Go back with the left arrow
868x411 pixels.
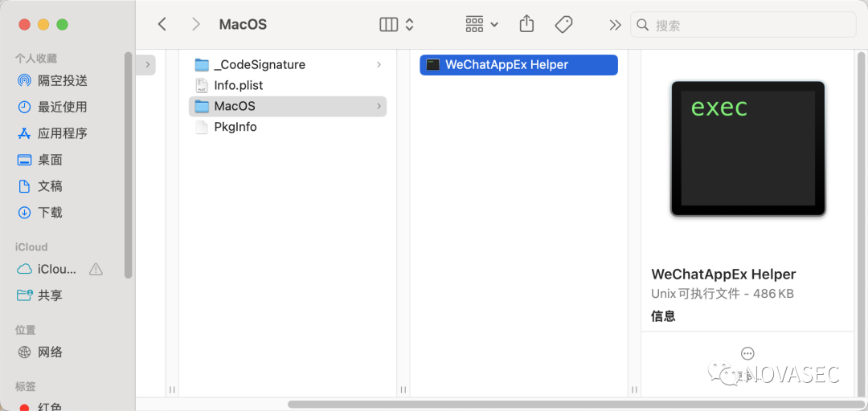[x=162, y=24]
